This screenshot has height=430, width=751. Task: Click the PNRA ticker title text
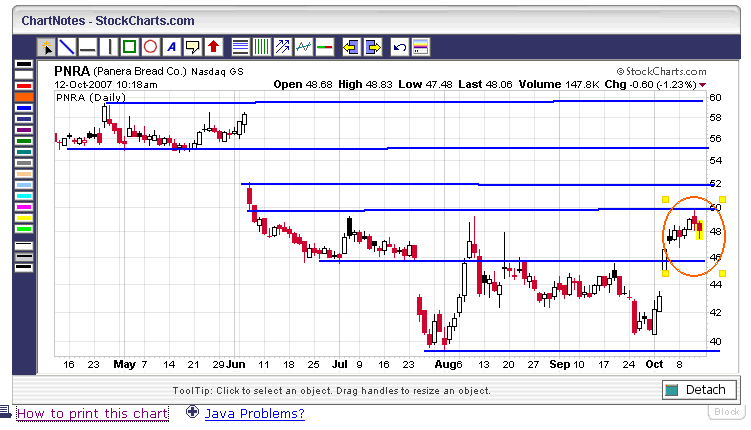(72, 71)
